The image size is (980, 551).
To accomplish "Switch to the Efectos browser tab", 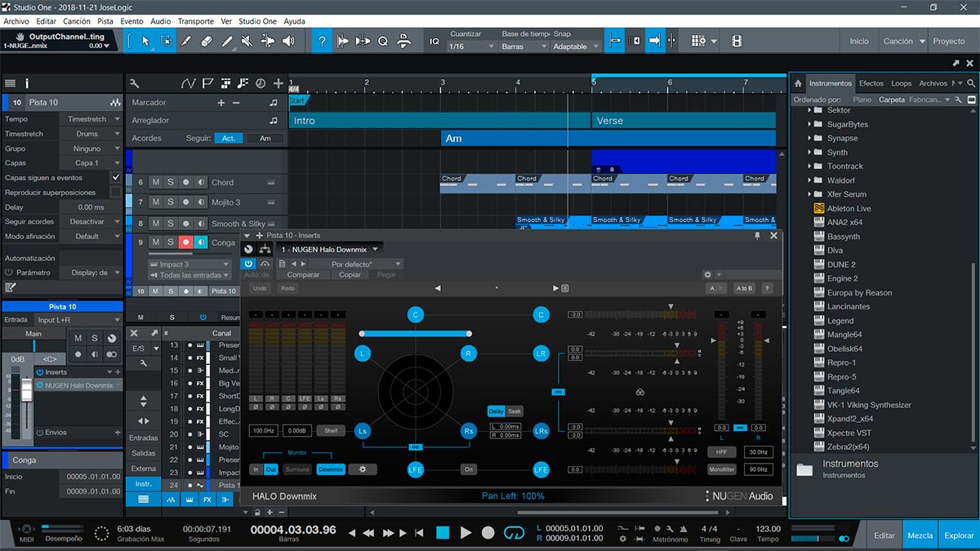I will [x=871, y=83].
